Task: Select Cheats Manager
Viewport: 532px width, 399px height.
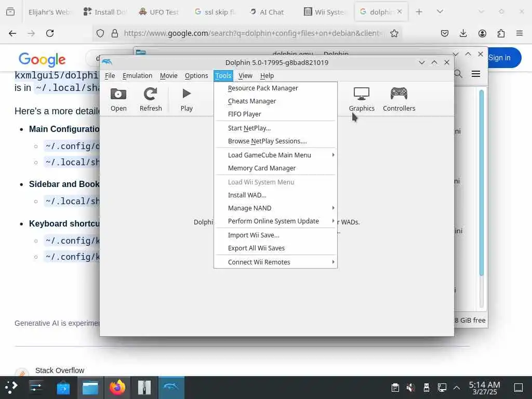Action: point(275,101)
